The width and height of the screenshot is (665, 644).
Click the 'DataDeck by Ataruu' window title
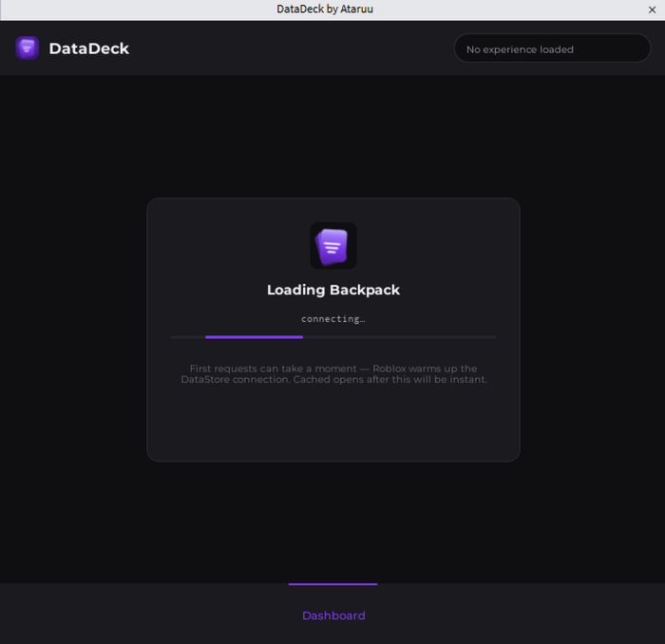click(x=325, y=9)
